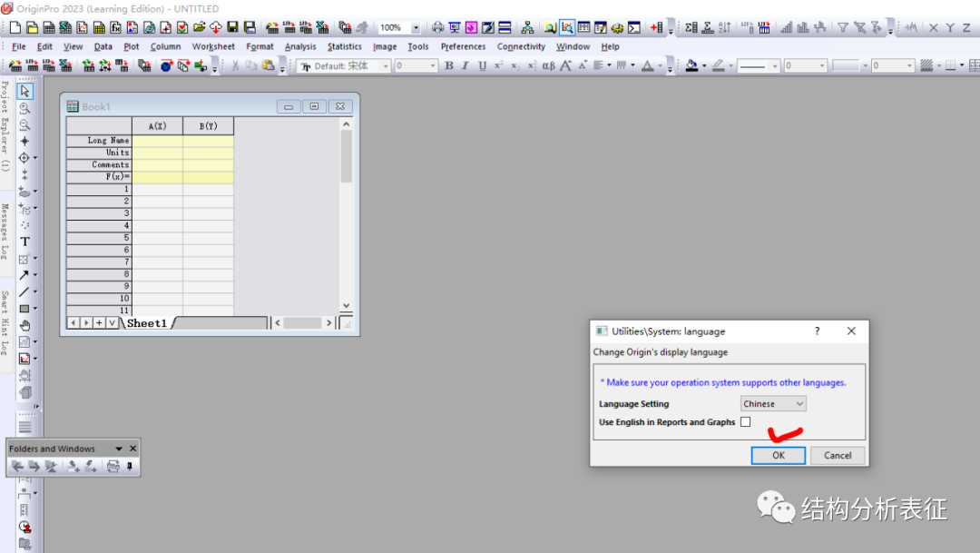This screenshot has height=553, width=980.
Task: Click the Add New Columns icon
Action: [x=656, y=27]
